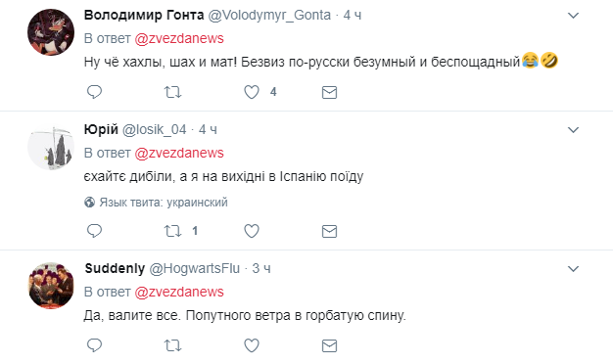Viewport: 613px width, 364px height.
Task: Expand more options on Suddenly's tweet
Action: pyautogui.click(x=573, y=269)
